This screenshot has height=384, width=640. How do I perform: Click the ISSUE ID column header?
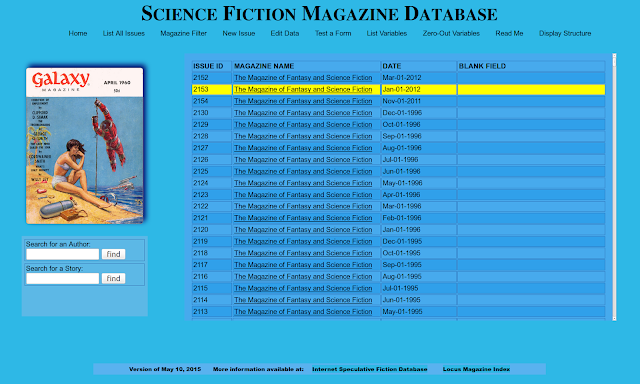[x=212, y=66]
